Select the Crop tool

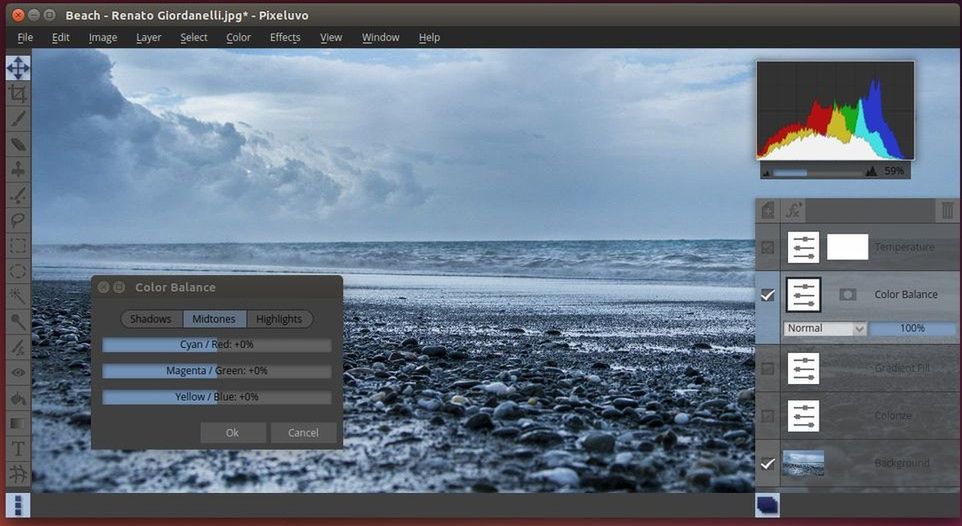coord(18,94)
